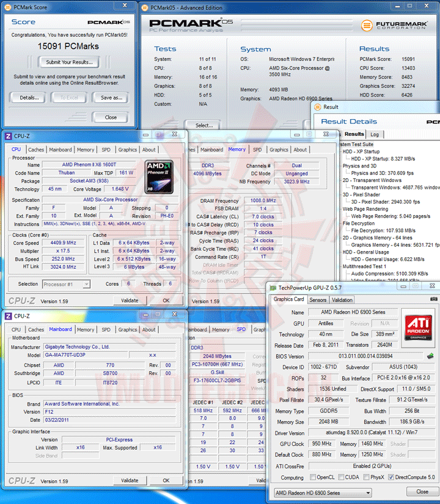Select the 3D - Pixel Shader tree item
The image size is (440, 504).
pos(361,194)
